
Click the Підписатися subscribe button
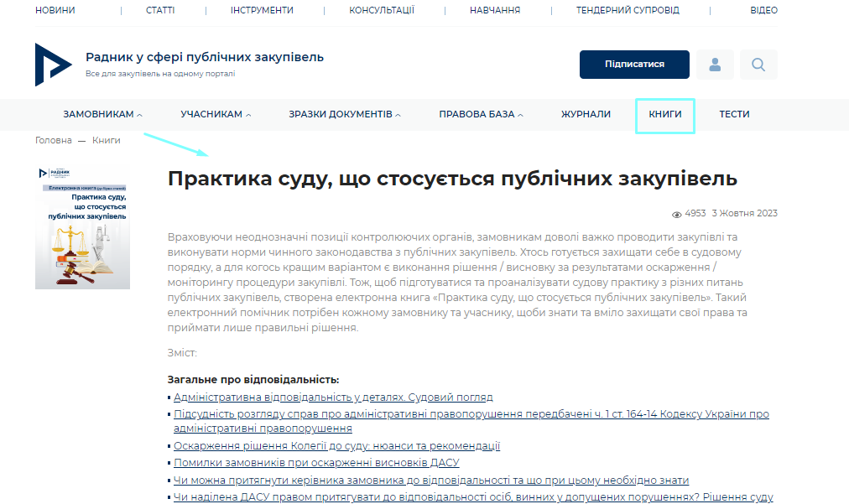[634, 64]
